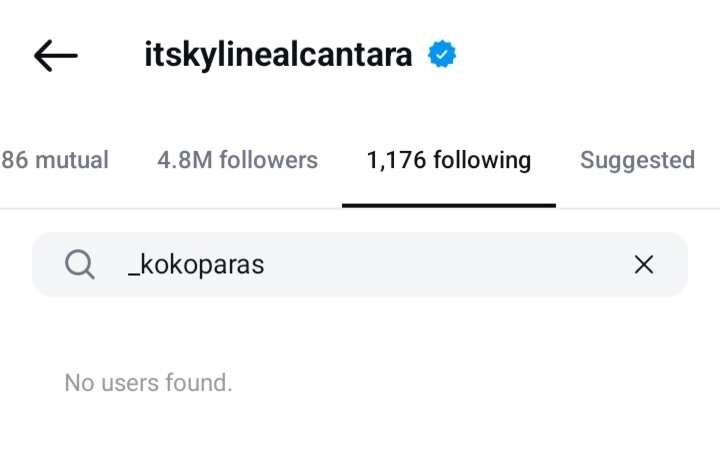Image resolution: width=720 pixels, height=470 pixels.
Task: Clear the search with the X icon
Action: pyautogui.click(x=644, y=264)
